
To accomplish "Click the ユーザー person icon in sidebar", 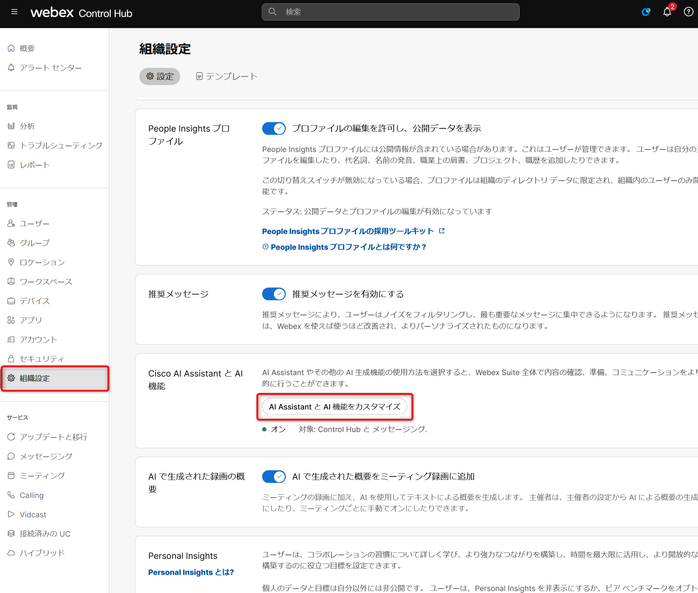I will coord(11,223).
